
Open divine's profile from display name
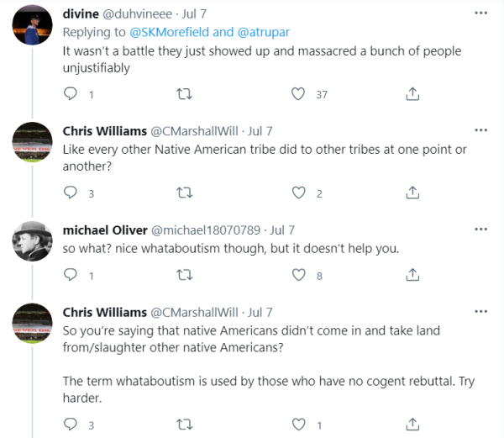pos(81,14)
